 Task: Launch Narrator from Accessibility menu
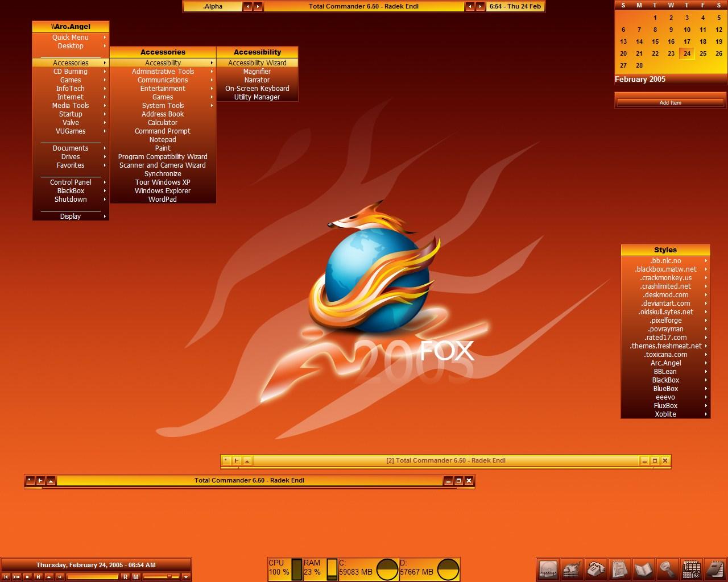[x=257, y=80]
